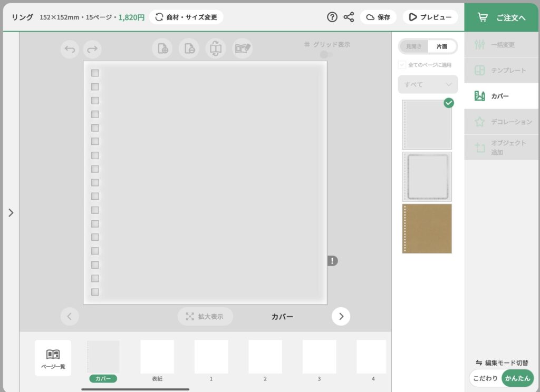Screen dimensions: 540x392
Task: Click the ご注文へ order button
Action: (502, 17)
